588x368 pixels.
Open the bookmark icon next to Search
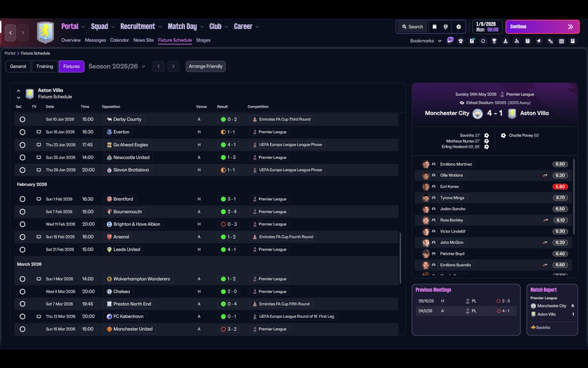coord(434,27)
